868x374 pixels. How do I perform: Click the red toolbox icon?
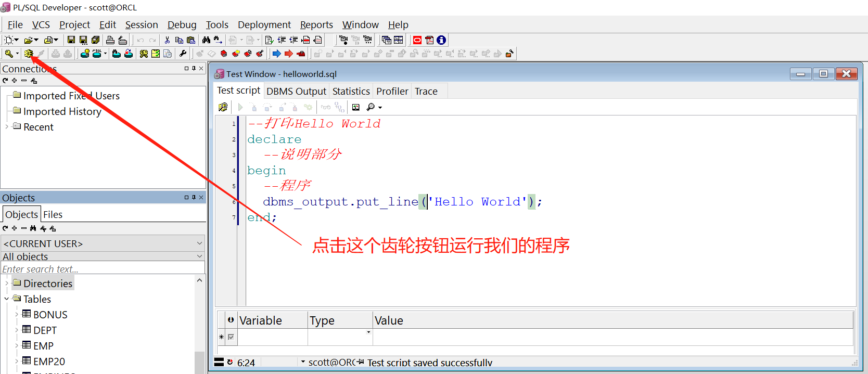point(301,54)
